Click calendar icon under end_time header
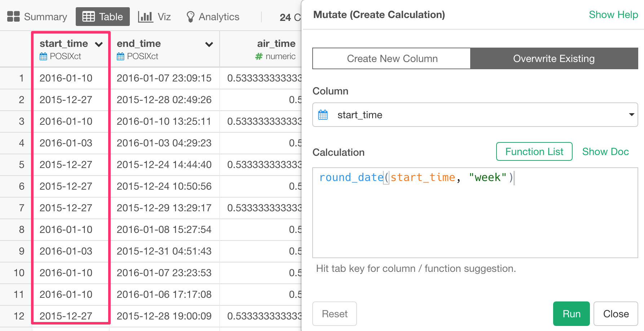Image resolution: width=644 pixels, height=331 pixels. tap(120, 56)
